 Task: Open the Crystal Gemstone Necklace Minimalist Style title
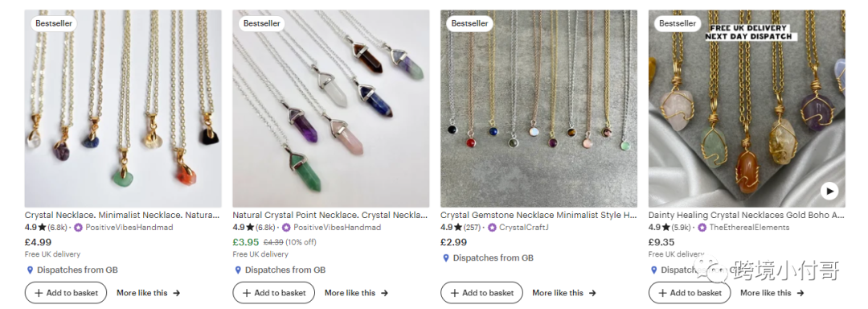538,215
